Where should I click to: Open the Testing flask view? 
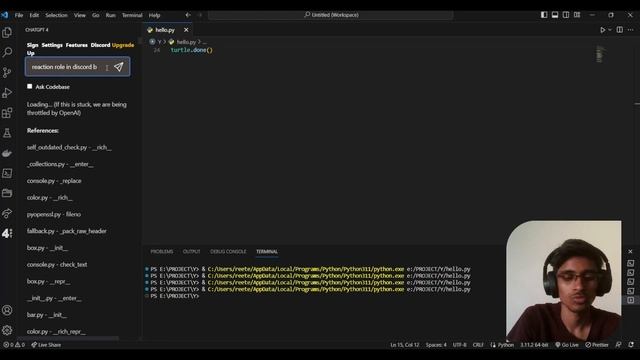pos(7,133)
